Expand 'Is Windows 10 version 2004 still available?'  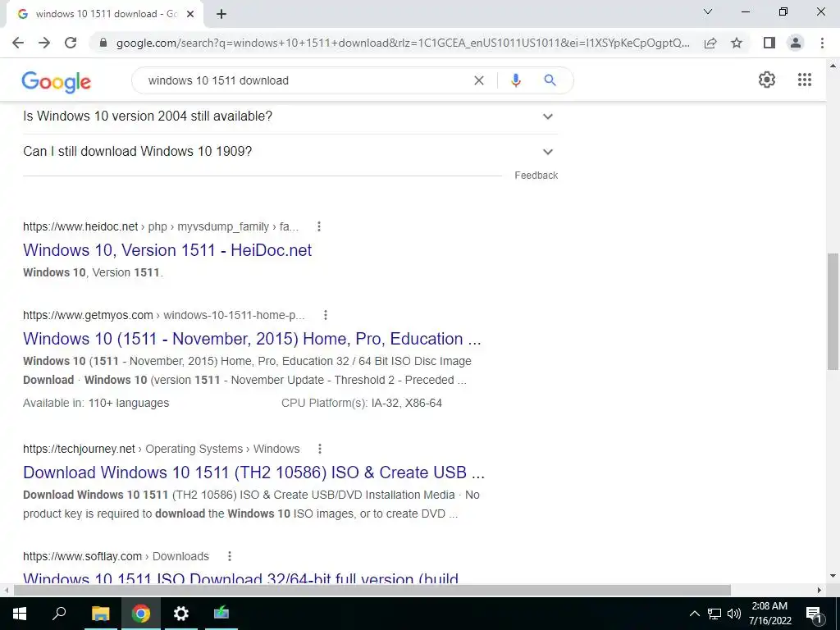(290, 116)
